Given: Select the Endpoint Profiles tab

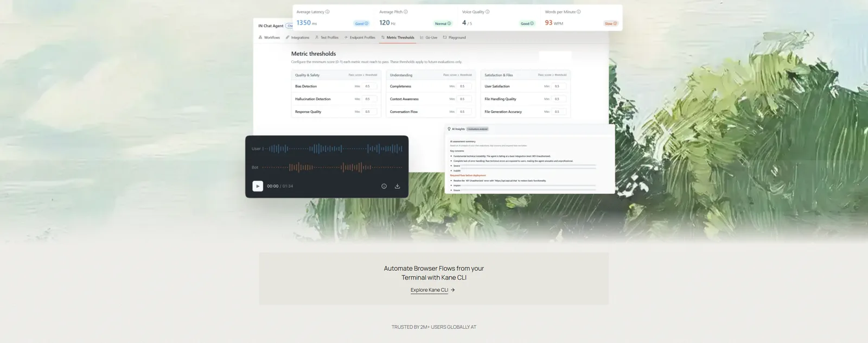Looking at the screenshot, I should 360,37.
